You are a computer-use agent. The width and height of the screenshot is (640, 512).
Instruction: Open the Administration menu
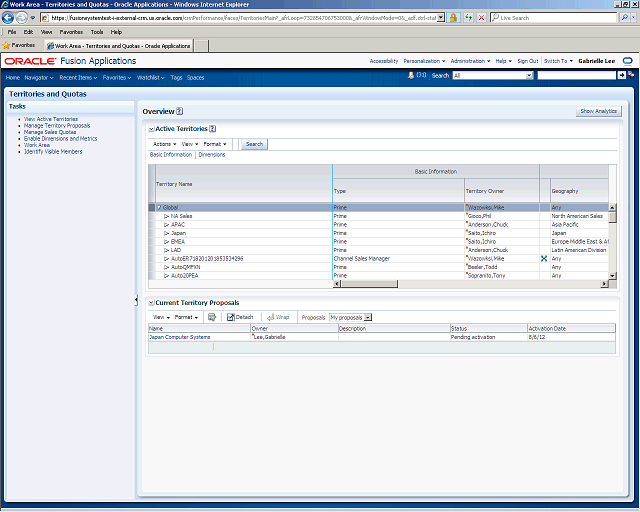pyautogui.click(x=470, y=61)
